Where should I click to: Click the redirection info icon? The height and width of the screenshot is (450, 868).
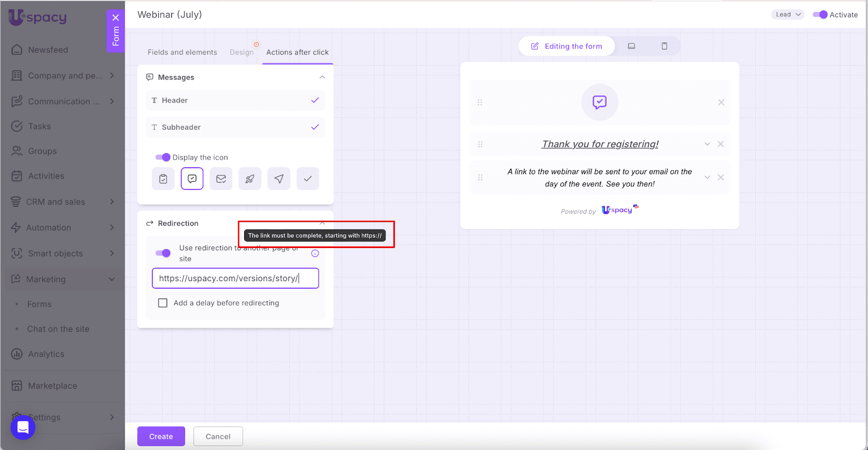pos(315,253)
